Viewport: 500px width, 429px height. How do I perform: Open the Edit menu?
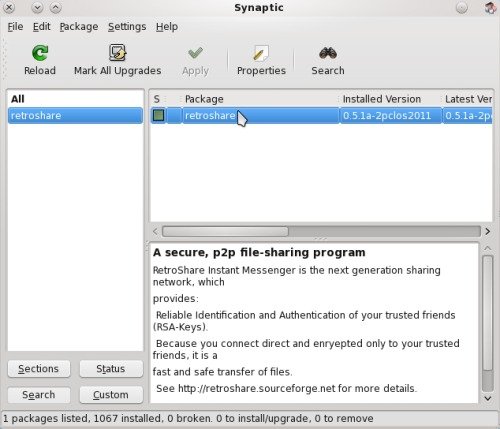point(41,27)
